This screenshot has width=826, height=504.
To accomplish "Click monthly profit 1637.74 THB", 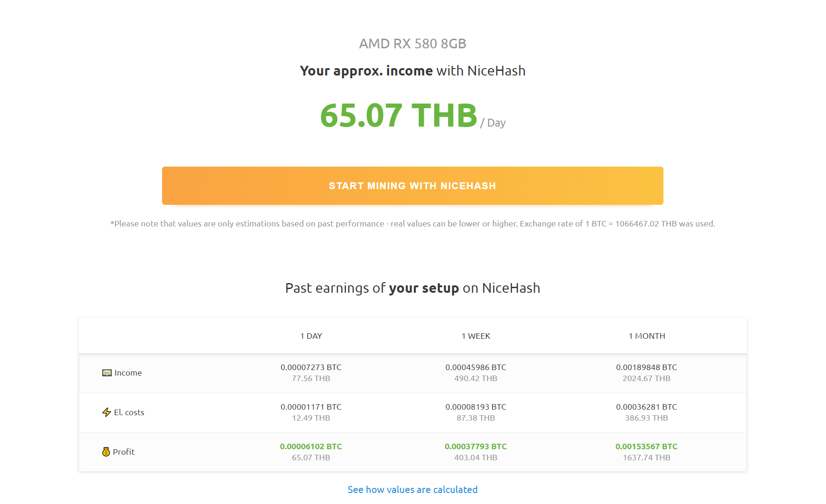I will pos(647,458).
